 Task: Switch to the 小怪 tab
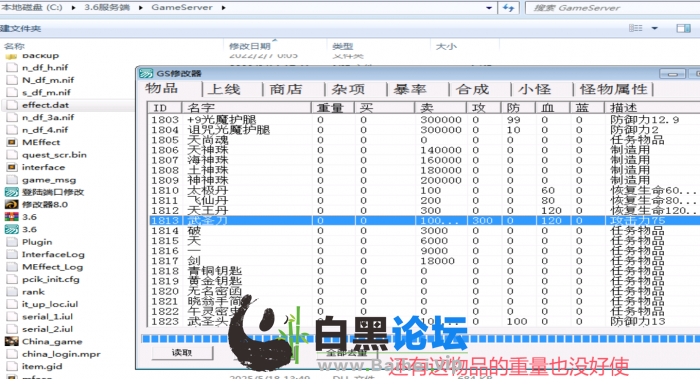point(534,89)
